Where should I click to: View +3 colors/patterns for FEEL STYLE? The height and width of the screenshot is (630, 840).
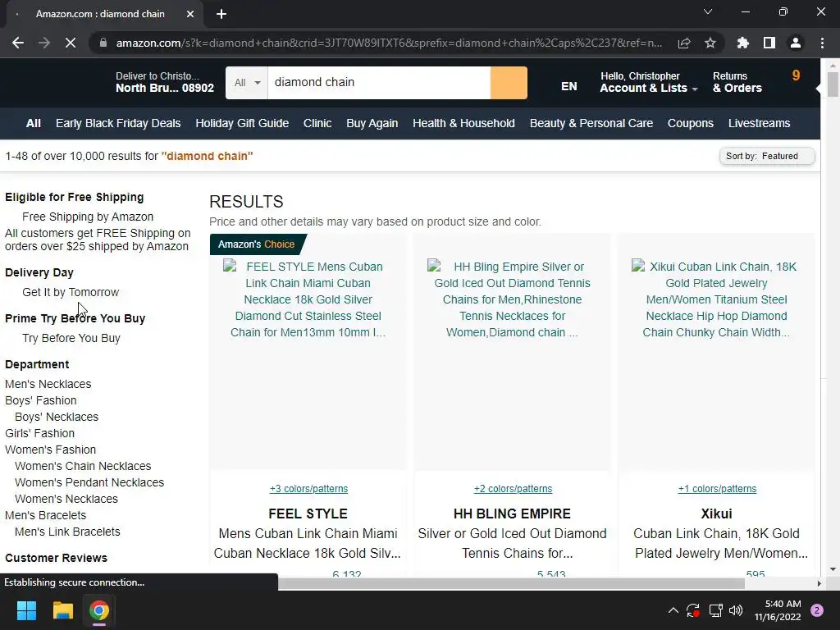308,489
